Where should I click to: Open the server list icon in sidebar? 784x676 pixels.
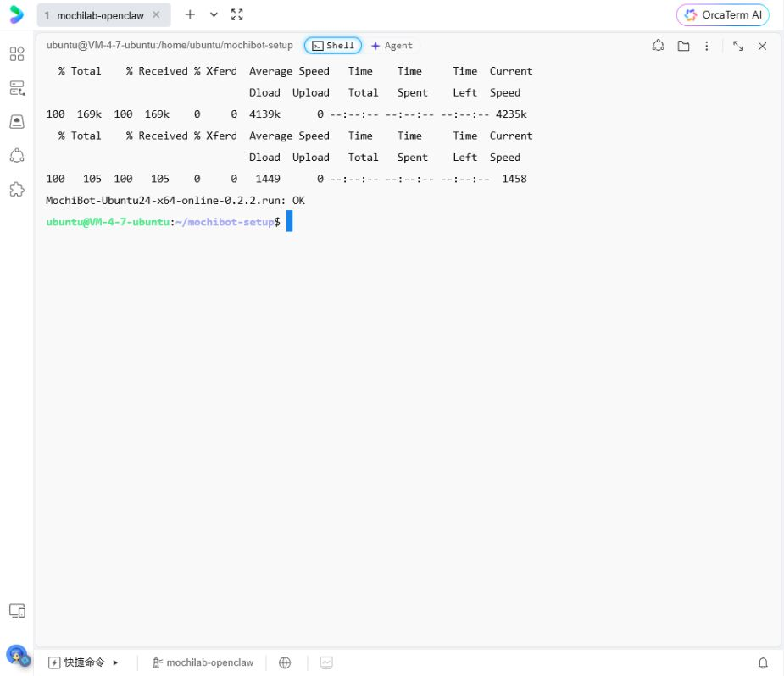click(x=17, y=88)
